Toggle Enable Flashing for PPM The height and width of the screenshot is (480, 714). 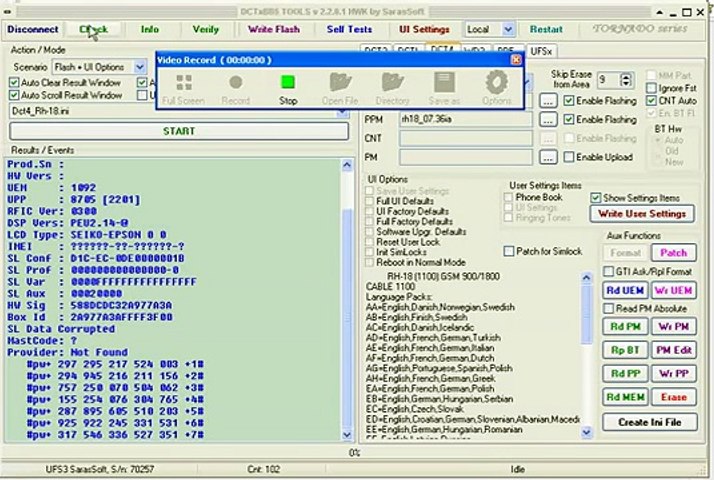point(569,119)
